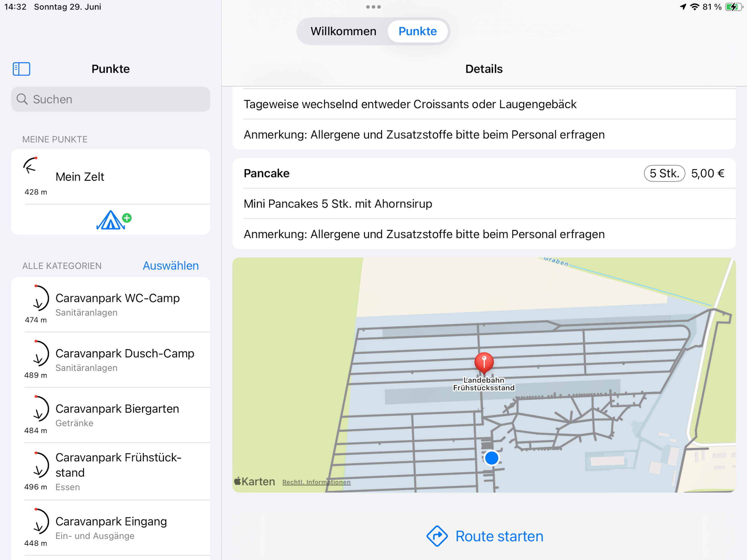Tap the blue current location dot
This screenshot has height=560, width=747.
click(491, 458)
